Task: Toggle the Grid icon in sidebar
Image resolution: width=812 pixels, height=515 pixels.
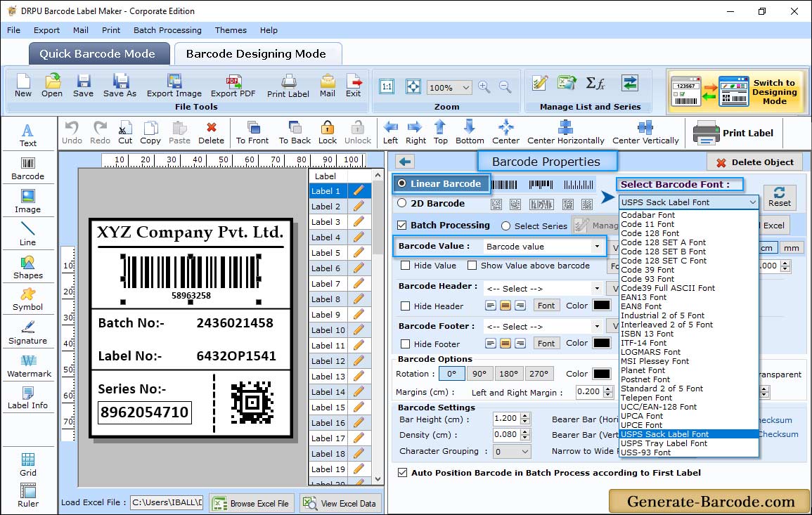Action: (28, 464)
